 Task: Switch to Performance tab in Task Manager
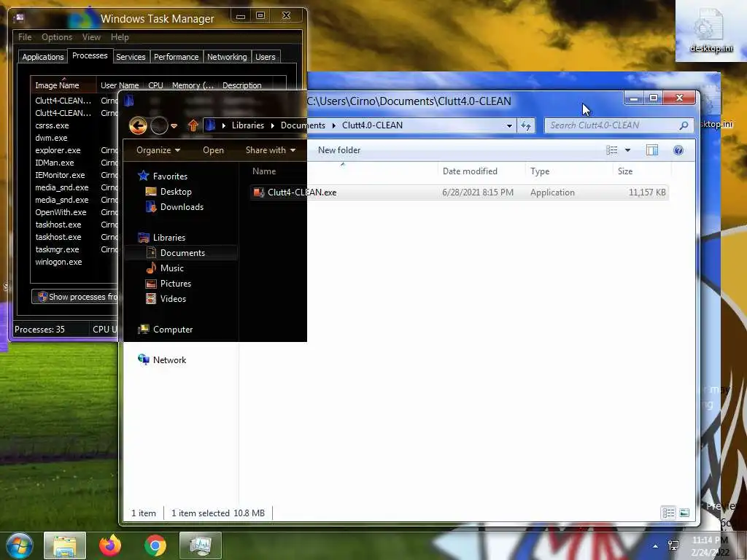[x=176, y=57]
